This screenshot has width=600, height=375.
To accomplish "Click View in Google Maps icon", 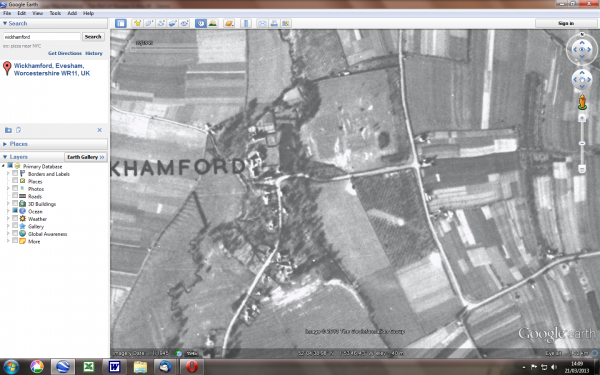I will point(285,23).
